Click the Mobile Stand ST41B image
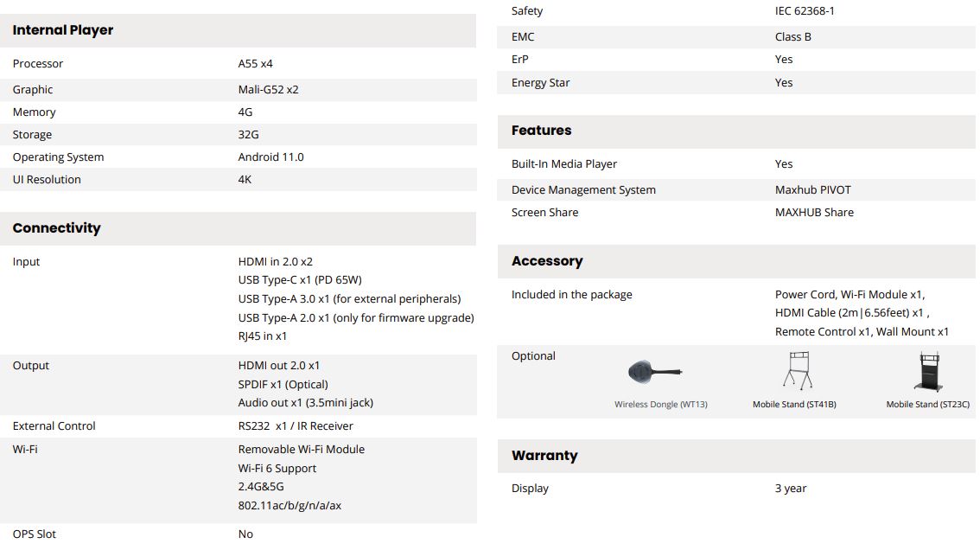980x550 pixels. tap(799, 370)
